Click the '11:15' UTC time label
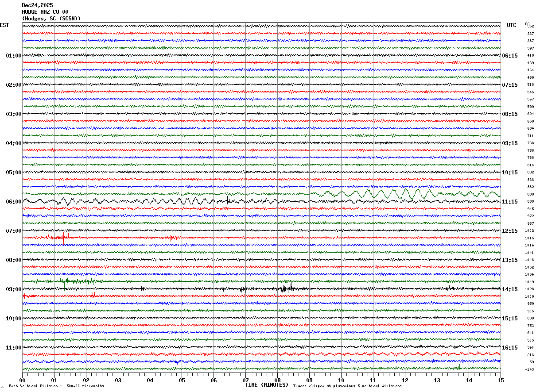This screenshot has height=392, width=536. click(x=510, y=202)
